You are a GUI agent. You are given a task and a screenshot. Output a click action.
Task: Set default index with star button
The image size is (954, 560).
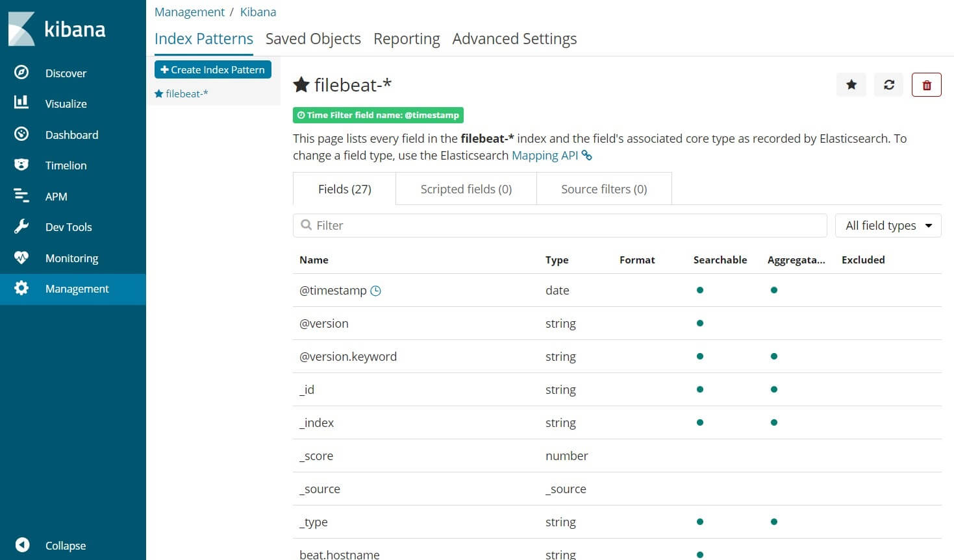click(851, 84)
